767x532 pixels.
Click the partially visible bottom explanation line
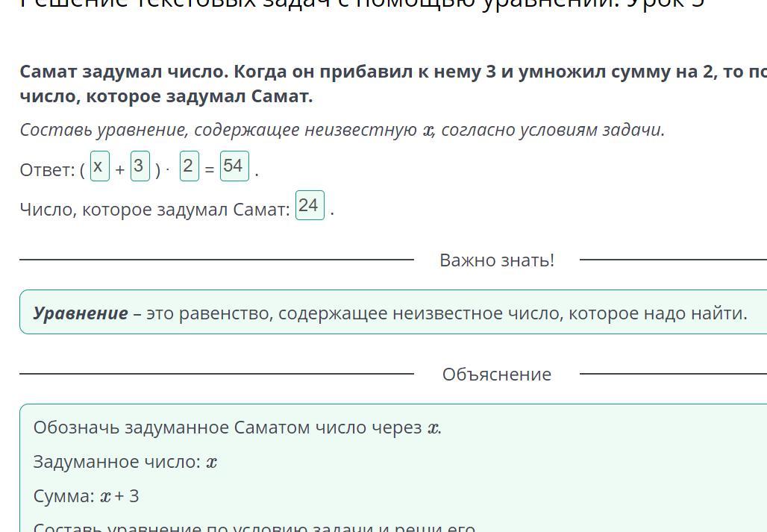(x=254, y=527)
